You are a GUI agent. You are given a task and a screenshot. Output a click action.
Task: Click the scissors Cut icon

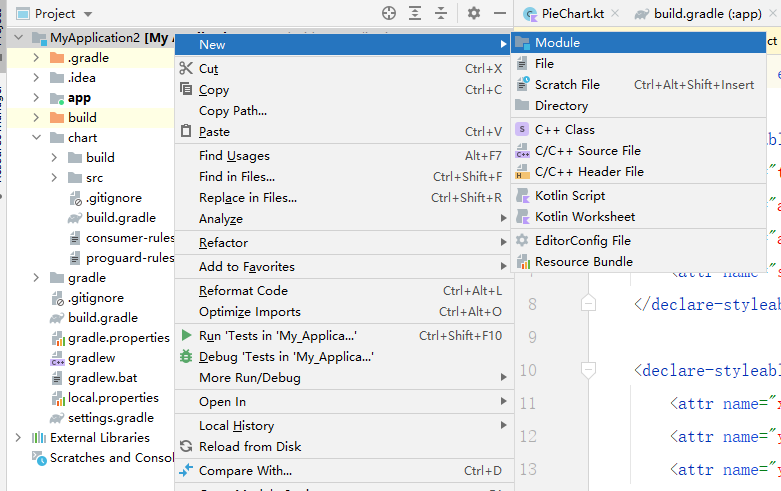pyautogui.click(x=186, y=68)
